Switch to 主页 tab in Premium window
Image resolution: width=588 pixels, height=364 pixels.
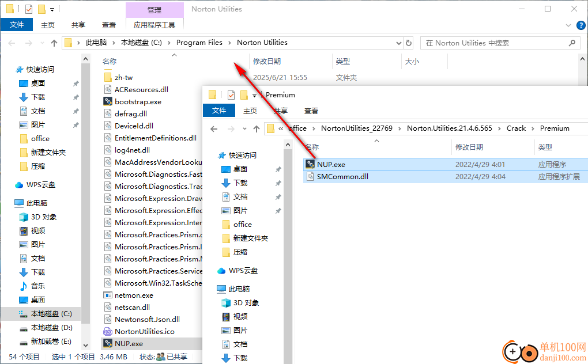tap(250, 111)
